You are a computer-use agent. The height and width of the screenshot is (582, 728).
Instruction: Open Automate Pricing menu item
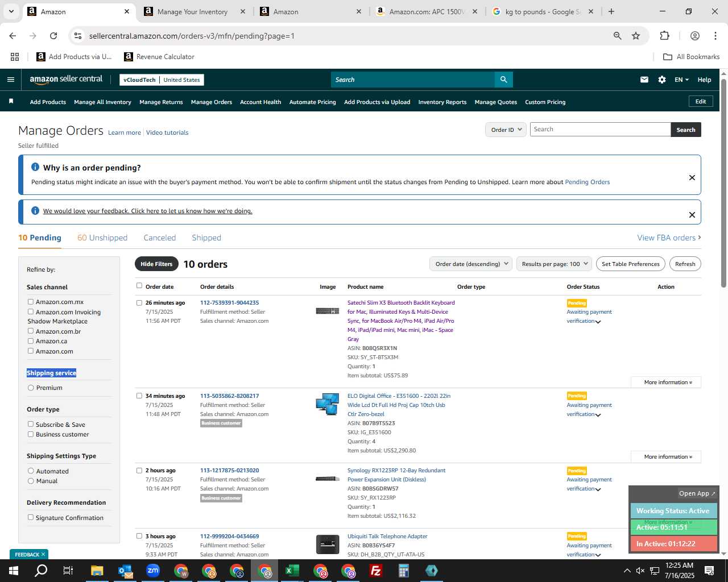point(313,102)
